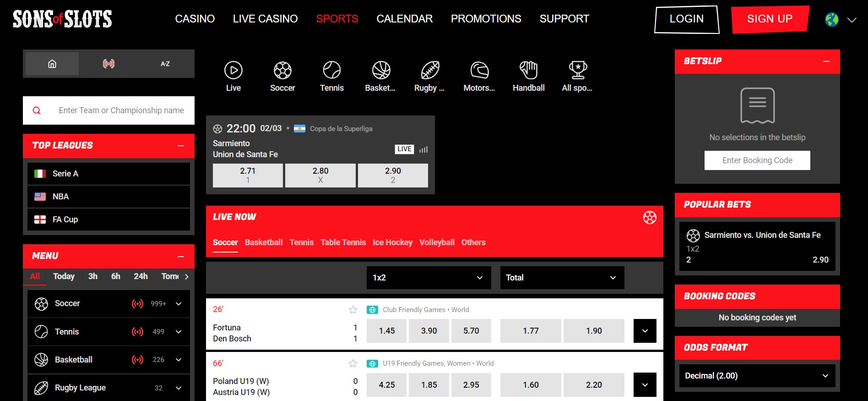868x401 pixels.
Task: Go to sidebar home icon
Action: 52,64
